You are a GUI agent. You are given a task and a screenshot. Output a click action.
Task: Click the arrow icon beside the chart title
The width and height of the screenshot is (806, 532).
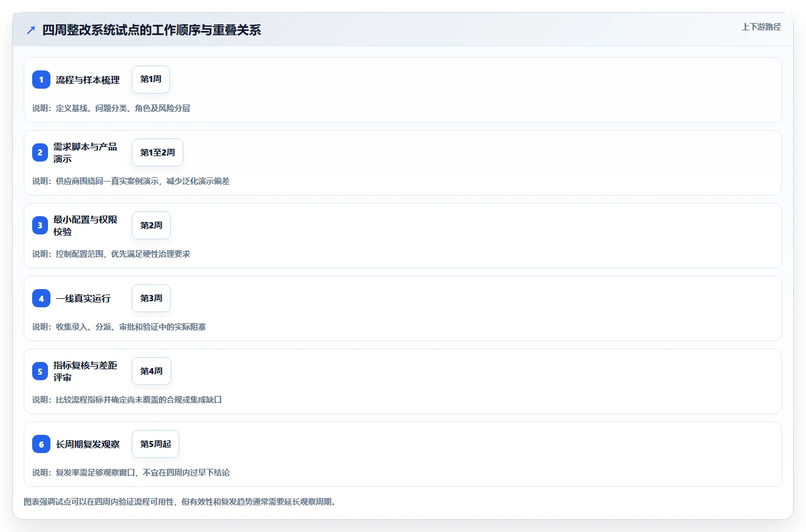tap(31, 30)
